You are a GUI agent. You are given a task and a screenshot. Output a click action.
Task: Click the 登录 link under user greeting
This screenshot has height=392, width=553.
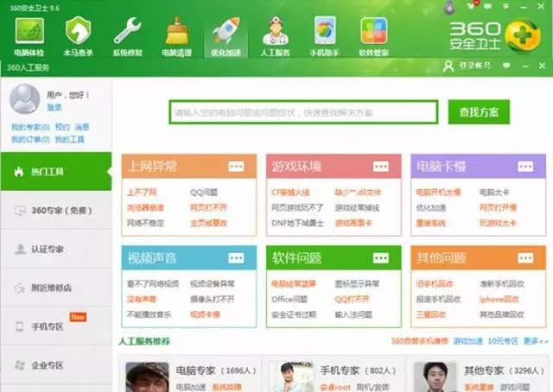click(54, 108)
